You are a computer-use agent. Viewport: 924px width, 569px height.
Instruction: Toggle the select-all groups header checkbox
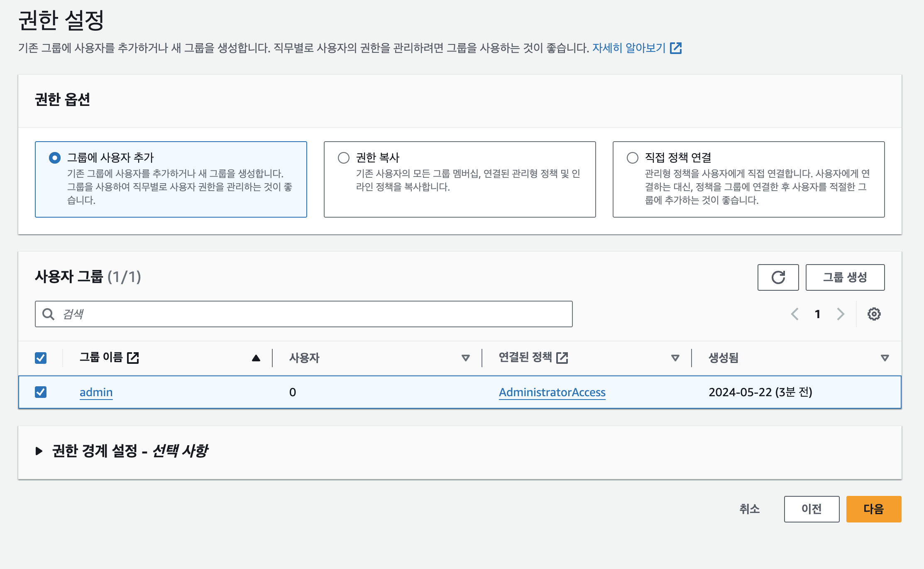click(x=41, y=358)
